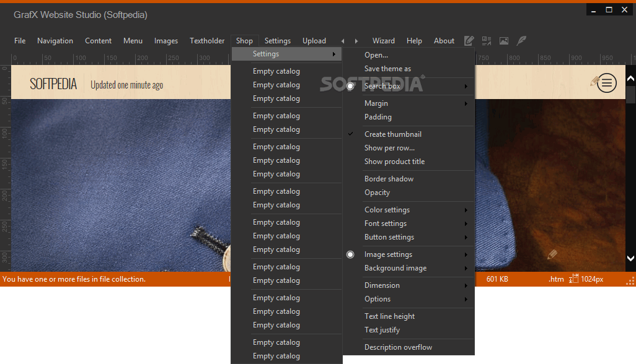This screenshot has height=364, width=636.
Task: Click the SOFTPEDIA page title text
Action: (x=53, y=84)
